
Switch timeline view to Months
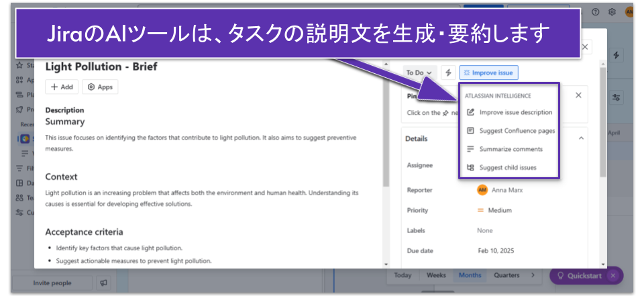470,275
